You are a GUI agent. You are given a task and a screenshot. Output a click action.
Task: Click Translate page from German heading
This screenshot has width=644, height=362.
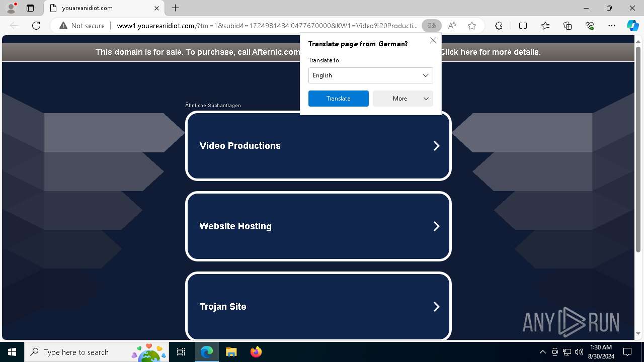point(358,44)
